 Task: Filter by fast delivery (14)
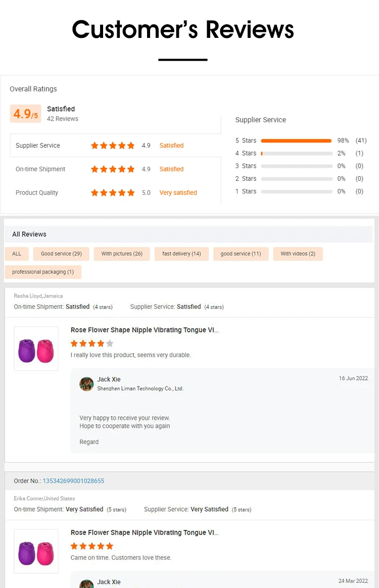[181, 254]
